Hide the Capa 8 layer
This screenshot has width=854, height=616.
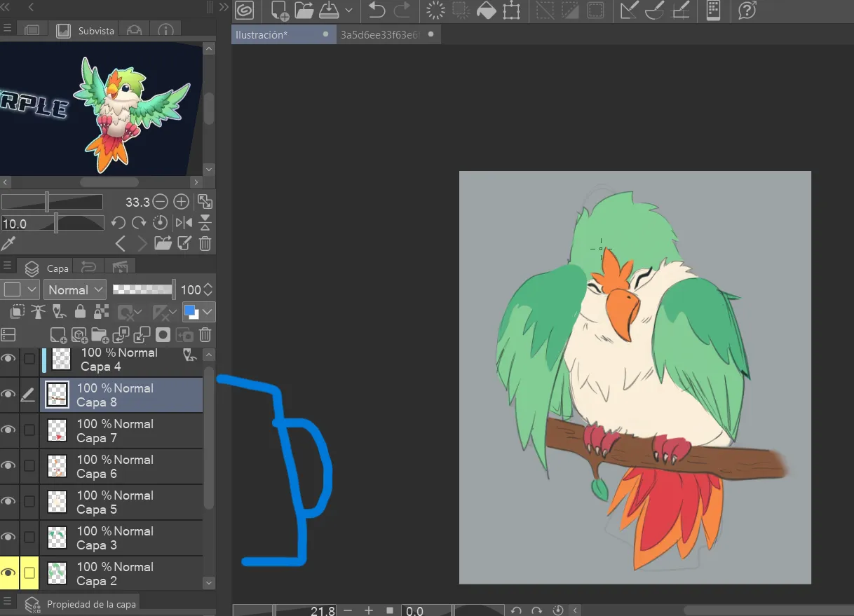tap(8, 395)
